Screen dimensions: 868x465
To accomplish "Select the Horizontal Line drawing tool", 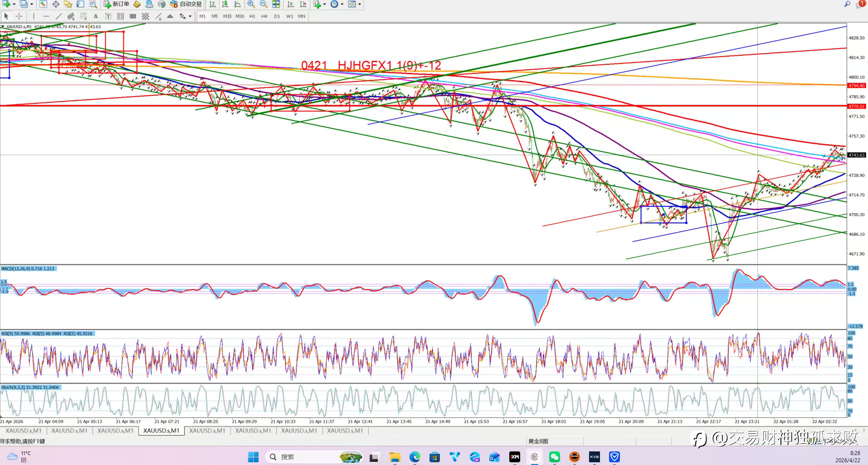I will pos(46,16).
